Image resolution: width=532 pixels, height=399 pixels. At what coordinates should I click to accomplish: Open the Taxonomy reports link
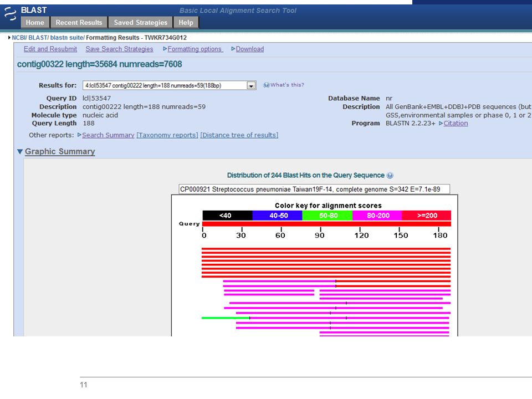click(x=167, y=135)
